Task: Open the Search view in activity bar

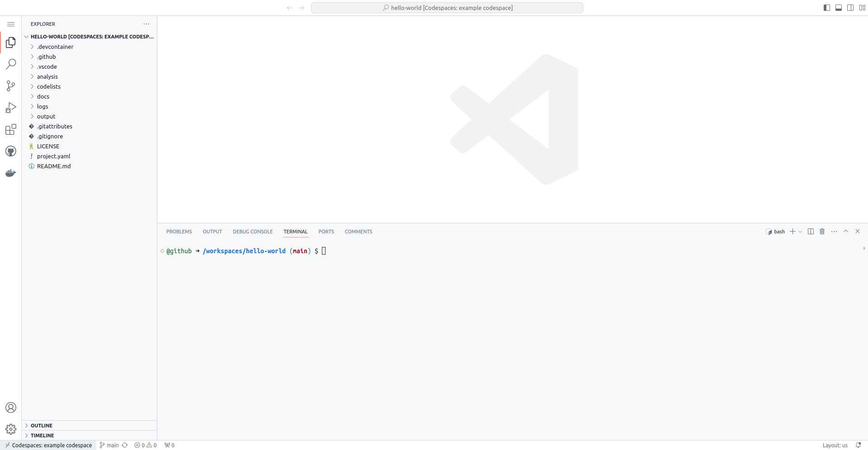Action: 11,64
